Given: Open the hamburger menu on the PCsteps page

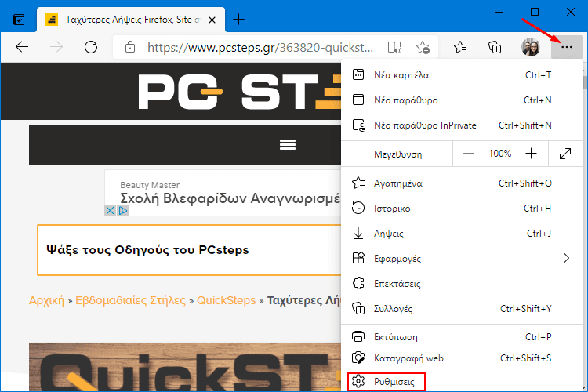Looking at the screenshot, I should pos(288,144).
